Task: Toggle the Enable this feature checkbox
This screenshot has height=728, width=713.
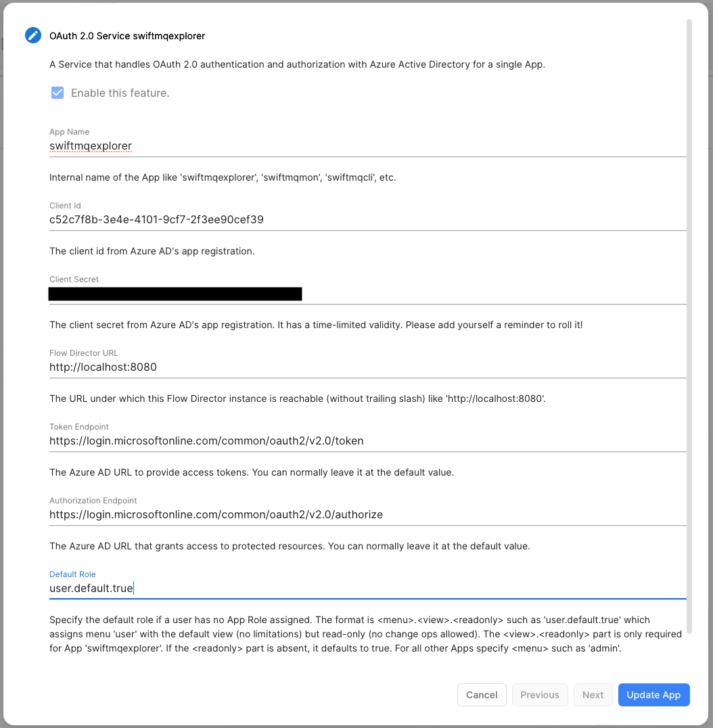Action: (57, 93)
